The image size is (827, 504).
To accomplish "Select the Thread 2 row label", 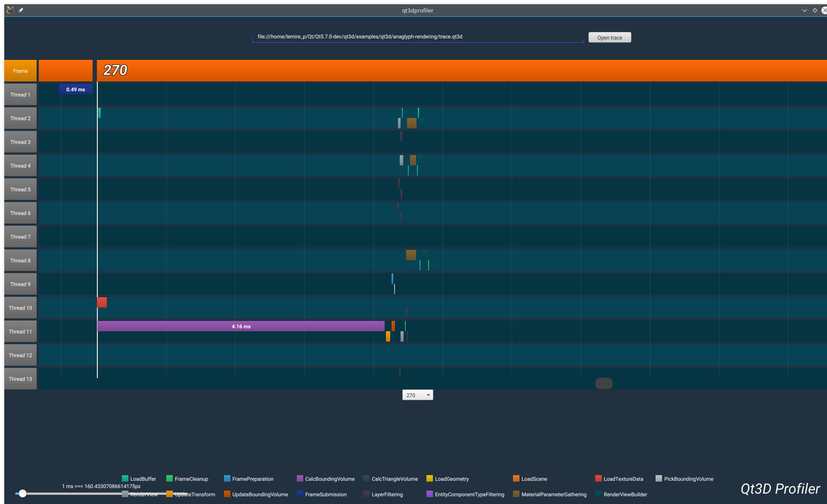I will 20,118.
